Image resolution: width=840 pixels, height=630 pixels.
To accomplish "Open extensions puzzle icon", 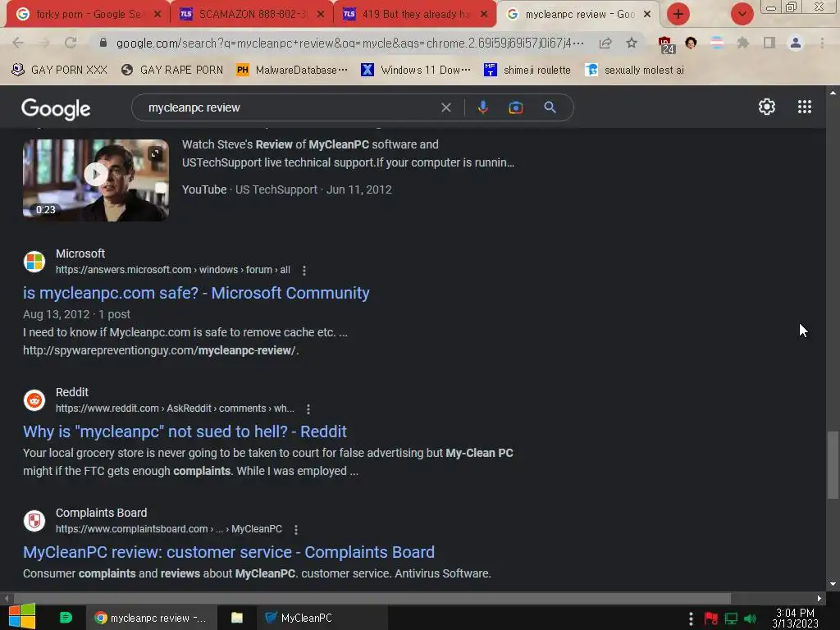I will (x=742, y=43).
